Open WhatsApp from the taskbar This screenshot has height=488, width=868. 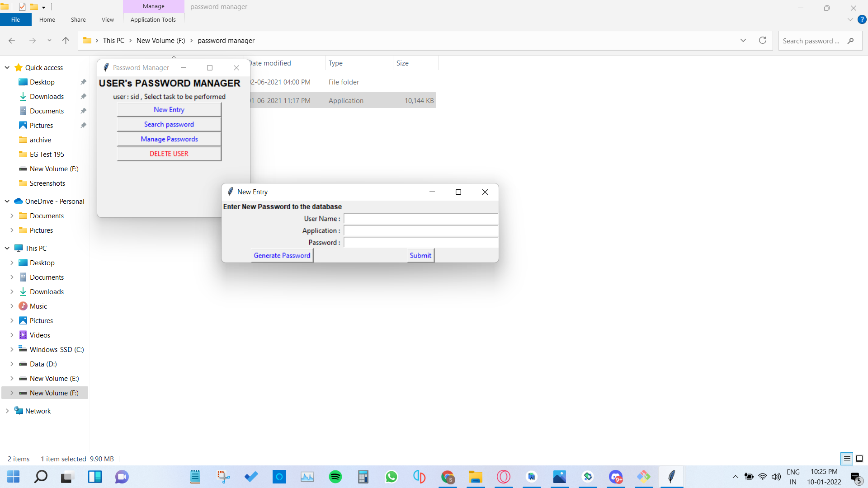391,477
